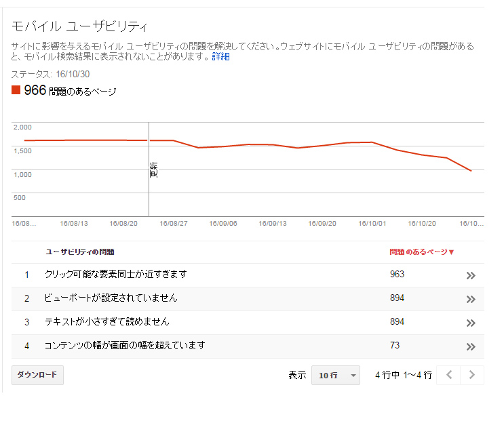Open the 詳細 details link
Viewport: 504px width, 421px height.
click(x=220, y=56)
